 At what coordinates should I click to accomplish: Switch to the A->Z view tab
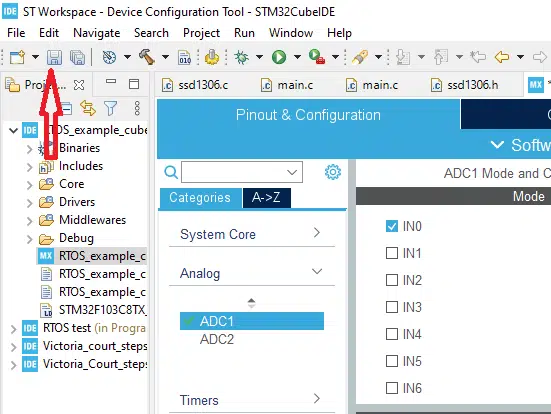pyautogui.click(x=266, y=198)
